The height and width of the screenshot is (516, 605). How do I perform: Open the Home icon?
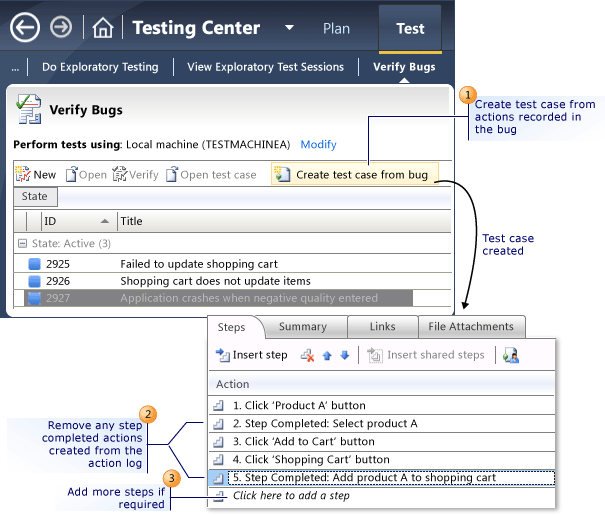(103, 28)
